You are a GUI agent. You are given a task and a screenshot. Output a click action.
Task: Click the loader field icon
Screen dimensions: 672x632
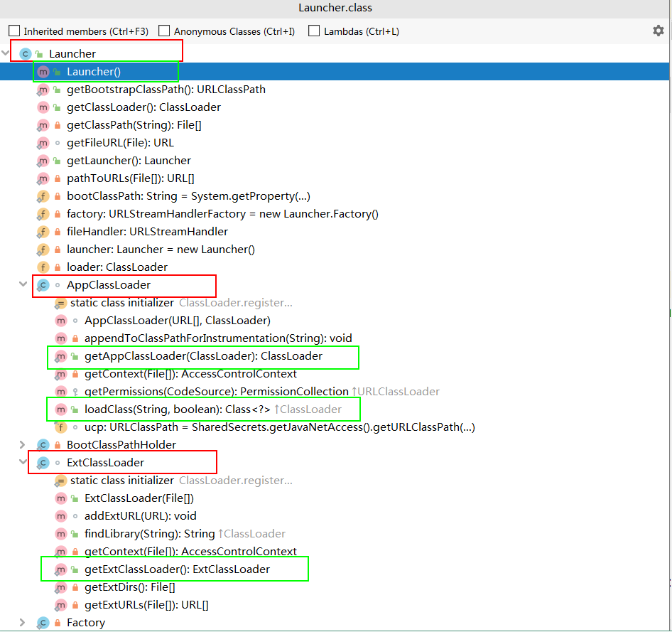(43, 267)
